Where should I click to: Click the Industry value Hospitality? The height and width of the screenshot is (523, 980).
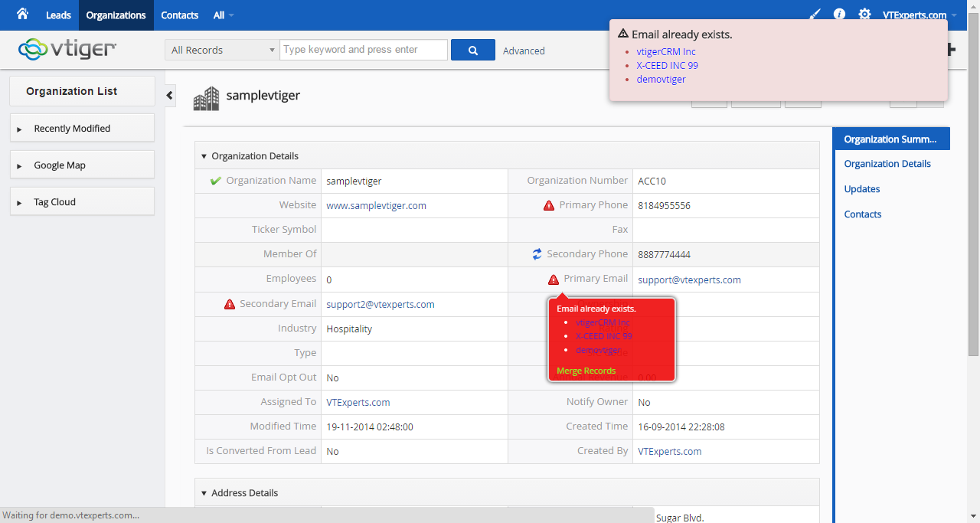[x=349, y=329]
